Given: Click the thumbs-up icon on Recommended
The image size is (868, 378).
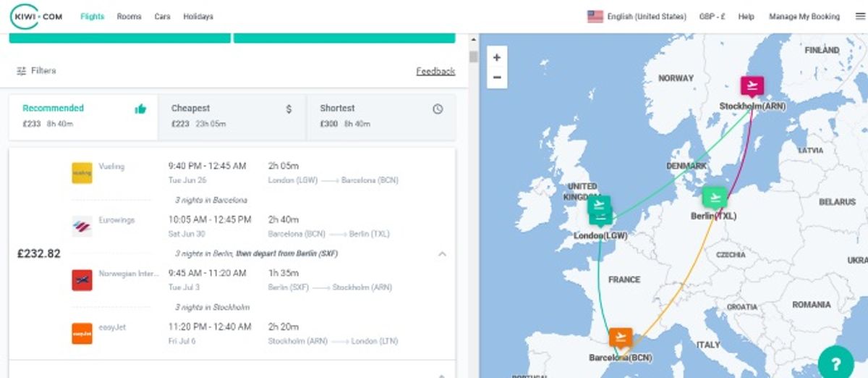Looking at the screenshot, I should point(140,109).
